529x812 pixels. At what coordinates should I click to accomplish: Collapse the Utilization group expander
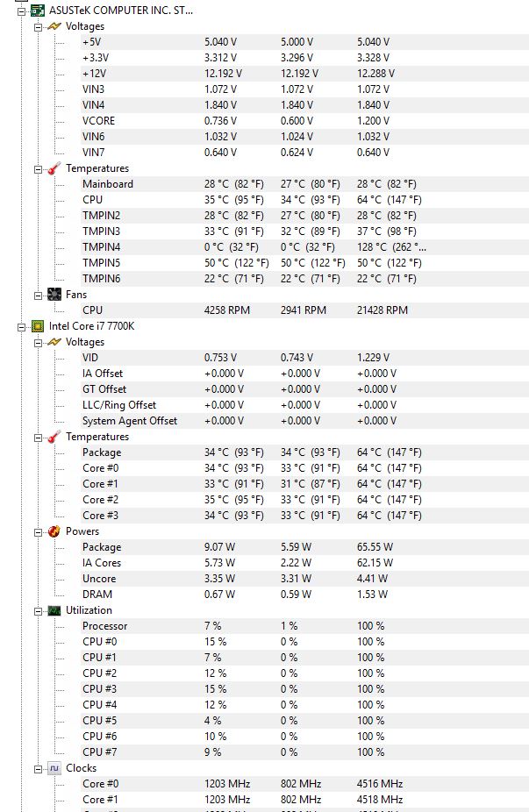pyautogui.click(x=39, y=610)
